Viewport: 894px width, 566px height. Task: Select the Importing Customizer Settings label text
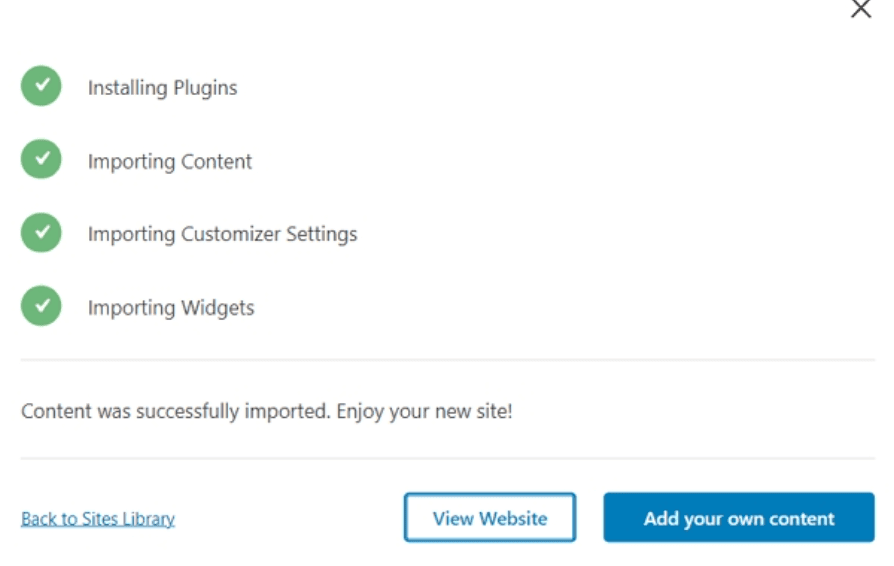tap(222, 234)
